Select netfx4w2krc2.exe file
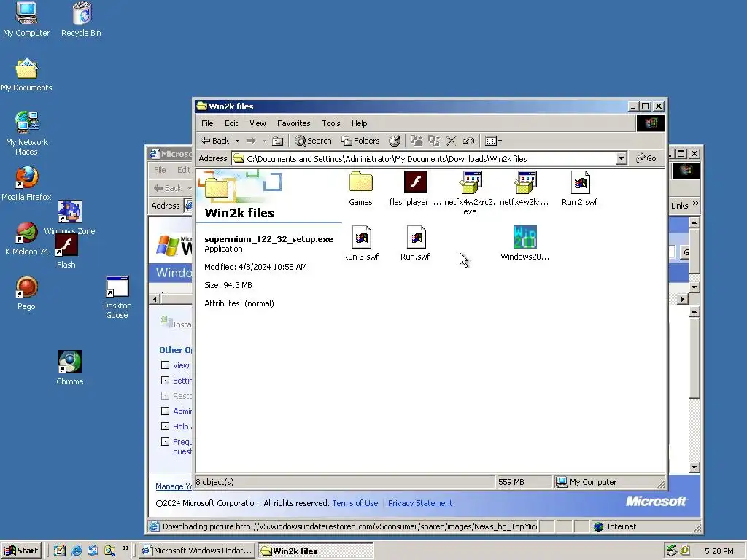This screenshot has height=560, width=747. tap(470, 193)
